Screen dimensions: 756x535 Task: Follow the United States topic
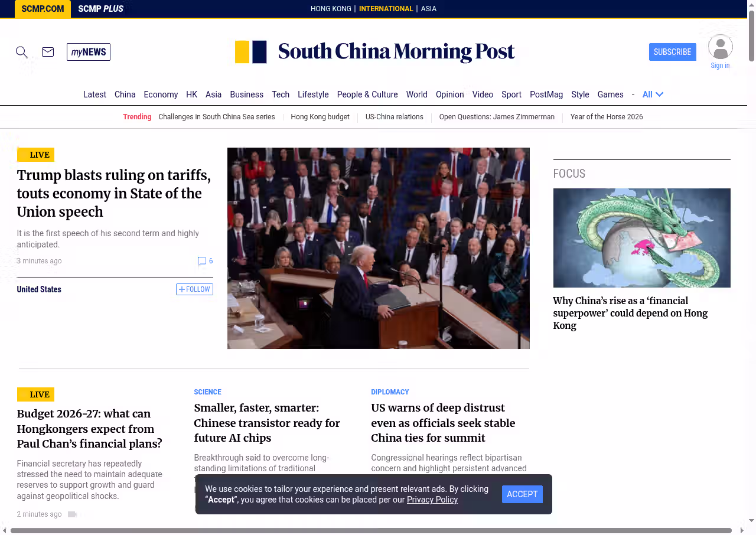click(194, 289)
